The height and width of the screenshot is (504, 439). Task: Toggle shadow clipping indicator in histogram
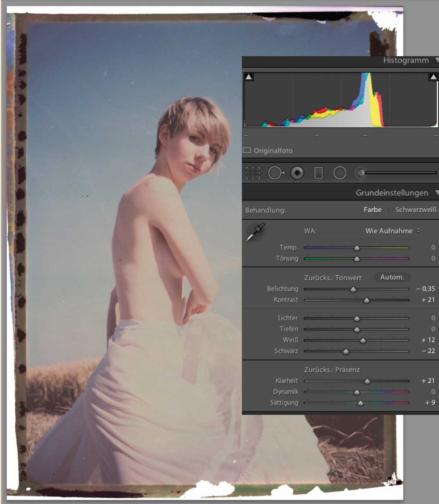249,77
